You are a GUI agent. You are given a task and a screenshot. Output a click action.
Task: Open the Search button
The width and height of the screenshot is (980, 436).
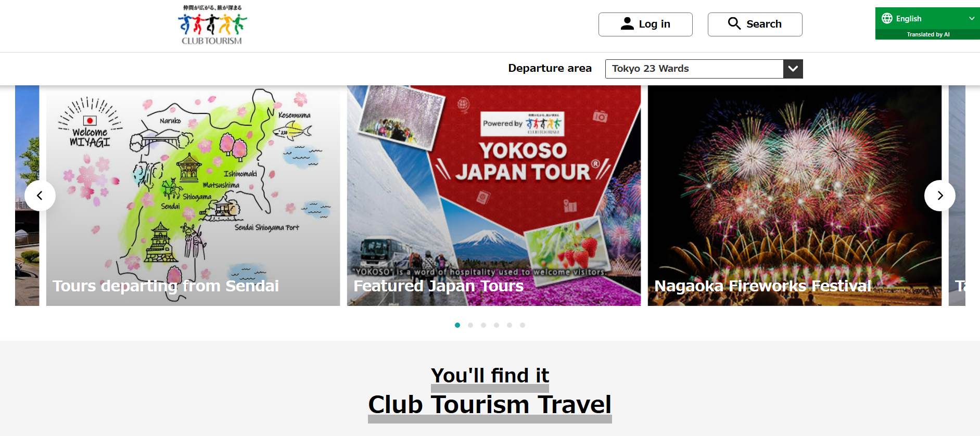click(x=755, y=24)
